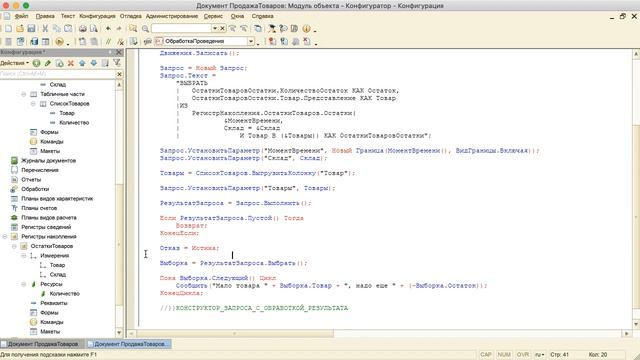Open the Правка menu
The image size is (640, 360).
[45, 16]
